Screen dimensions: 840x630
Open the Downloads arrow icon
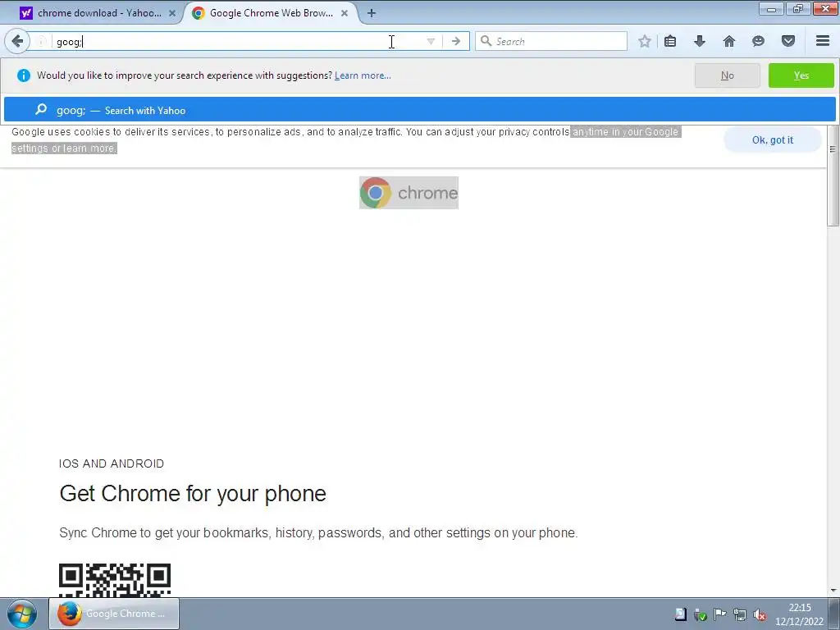click(700, 41)
